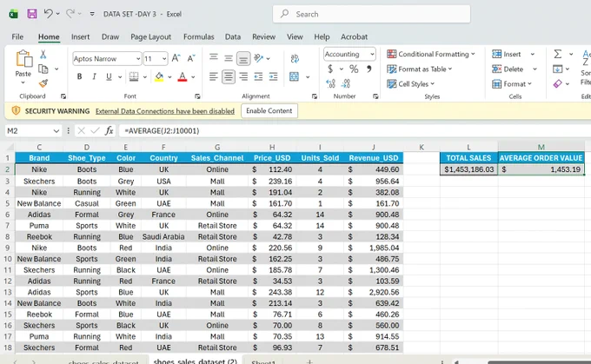The height and width of the screenshot is (364, 591).
Task: Click the formula bar with the AVERAGE formula
Action: [x=355, y=131]
